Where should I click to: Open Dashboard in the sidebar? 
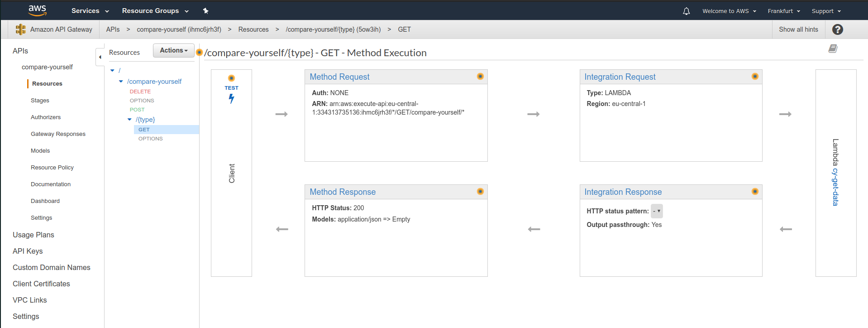[x=45, y=201]
